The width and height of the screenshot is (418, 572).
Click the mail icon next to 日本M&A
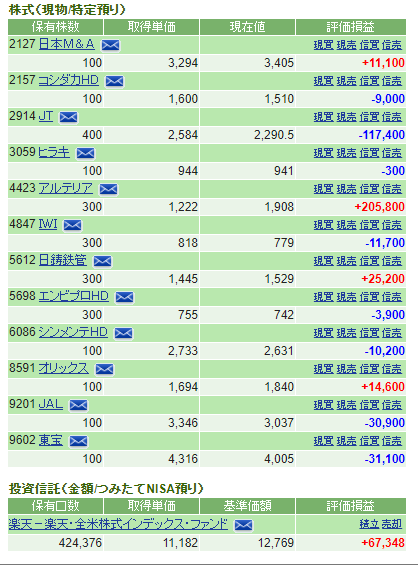point(111,45)
